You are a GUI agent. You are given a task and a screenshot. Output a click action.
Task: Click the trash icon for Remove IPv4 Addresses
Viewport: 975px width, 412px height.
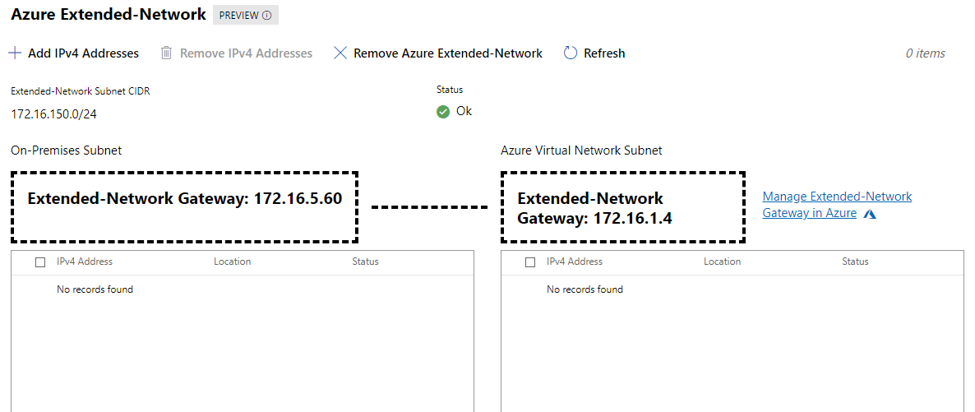tap(166, 53)
